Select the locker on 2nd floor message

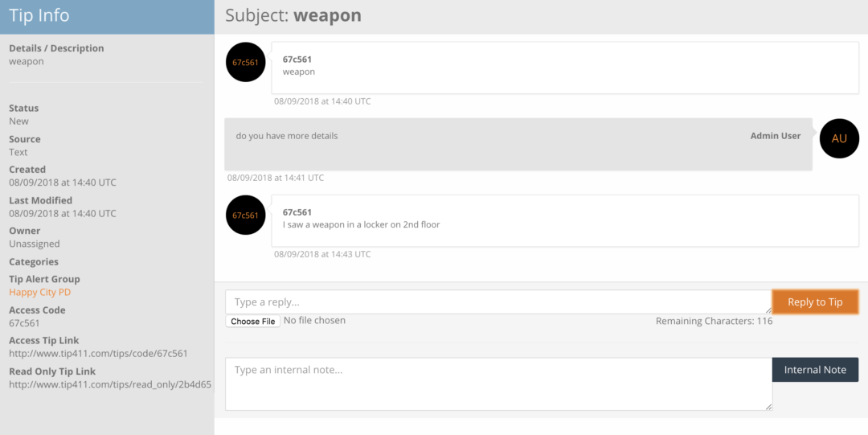tap(565, 219)
